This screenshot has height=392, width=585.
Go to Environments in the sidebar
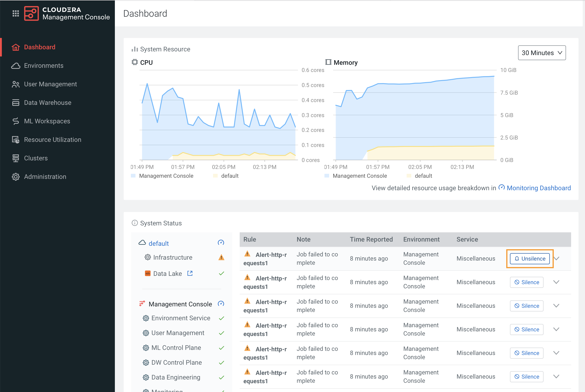coord(44,65)
